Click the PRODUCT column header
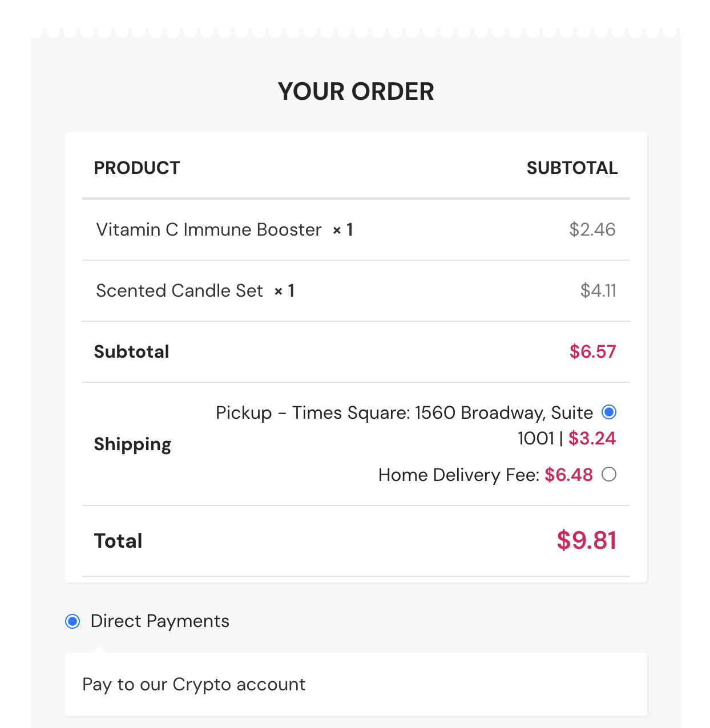Screen dimensions: 710x728 point(137,168)
